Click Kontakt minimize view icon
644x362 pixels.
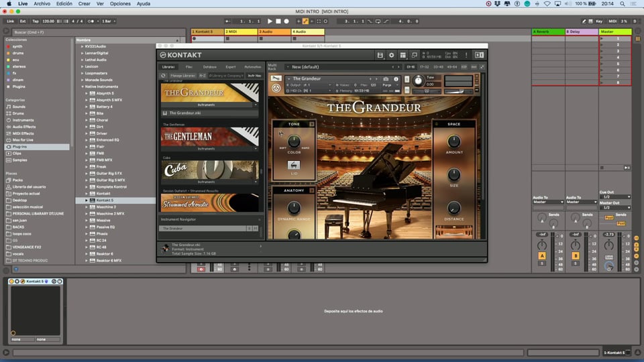[x=415, y=55]
